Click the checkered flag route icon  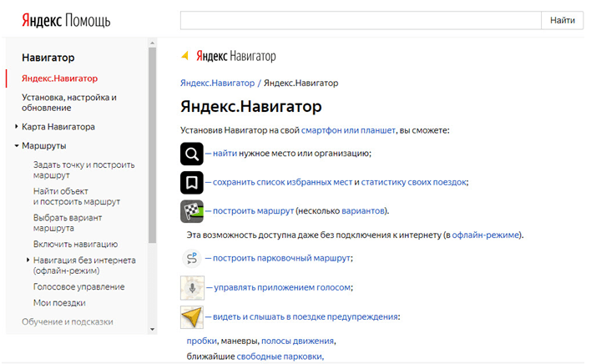click(192, 210)
